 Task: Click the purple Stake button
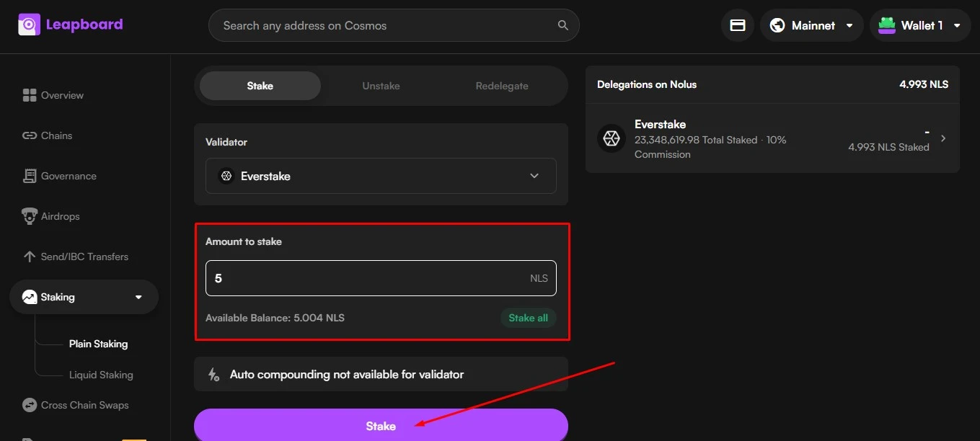click(381, 425)
